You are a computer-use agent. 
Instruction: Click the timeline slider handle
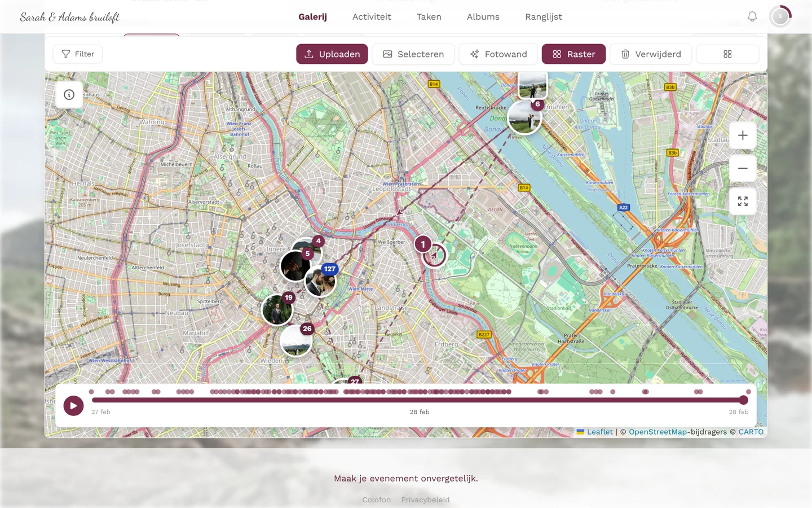point(744,400)
